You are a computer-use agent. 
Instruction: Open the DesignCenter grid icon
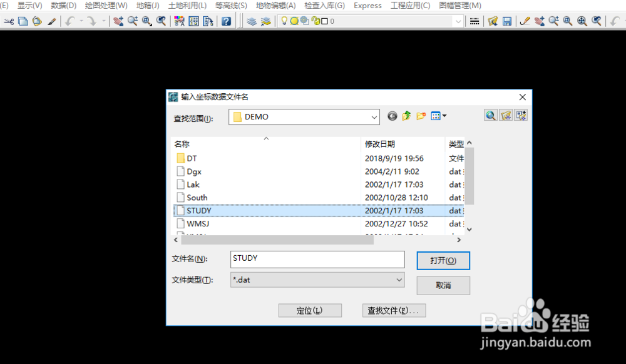[193, 21]
